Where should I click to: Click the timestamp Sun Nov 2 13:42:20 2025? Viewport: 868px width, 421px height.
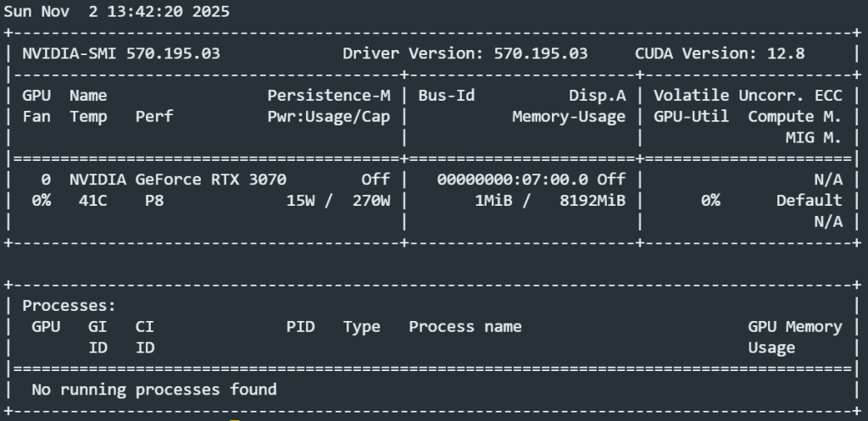click(x=117, y=12)
